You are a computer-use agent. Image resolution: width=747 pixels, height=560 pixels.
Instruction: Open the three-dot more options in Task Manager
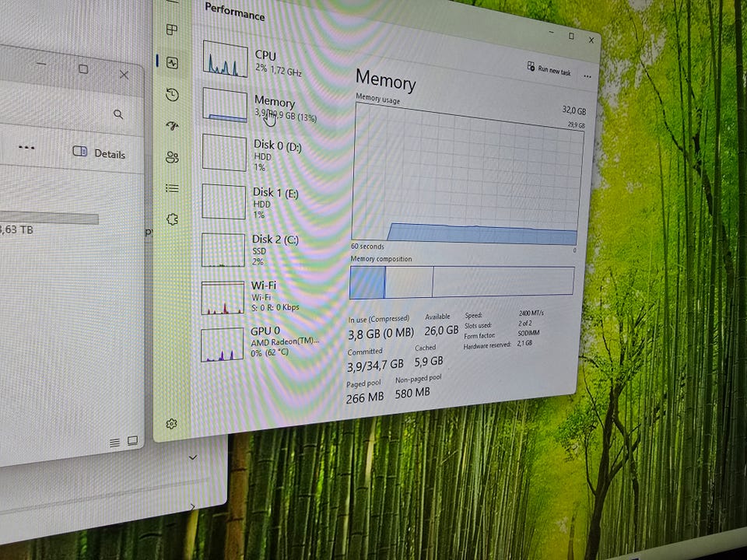pos(587,76)
